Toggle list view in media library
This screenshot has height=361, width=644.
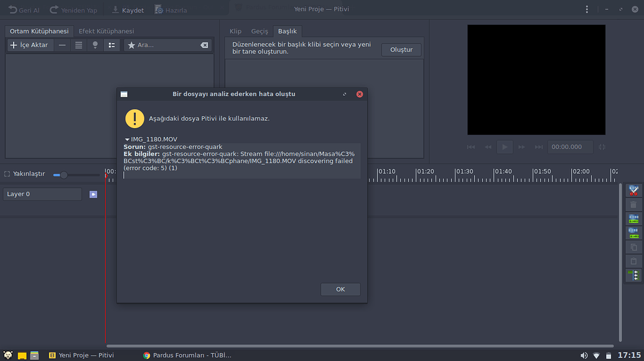(x=78, y=44)
